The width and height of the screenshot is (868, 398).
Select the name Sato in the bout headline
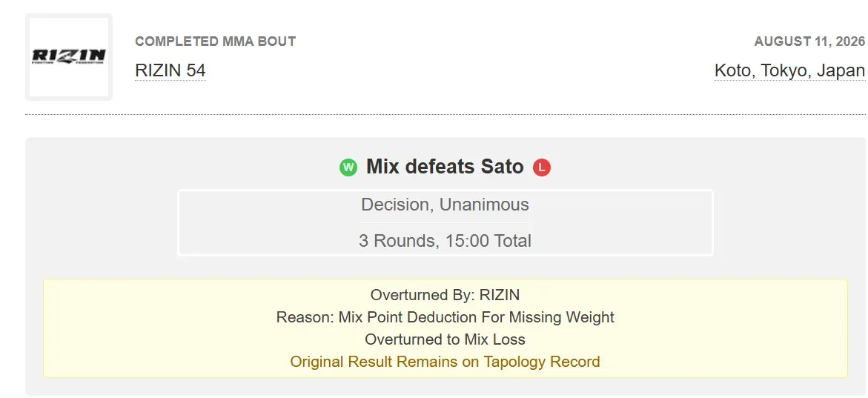tap(502, 167)
